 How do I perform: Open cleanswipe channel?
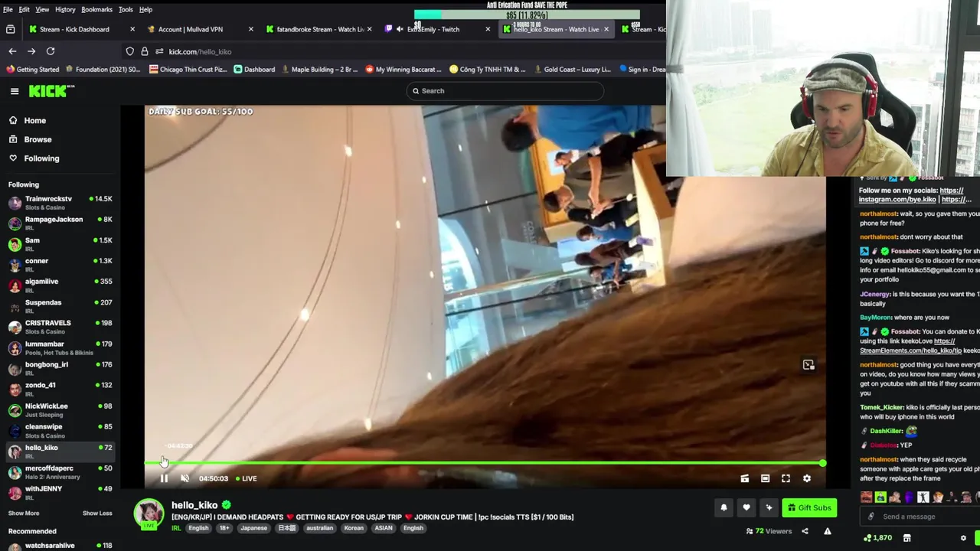(60, 430)
